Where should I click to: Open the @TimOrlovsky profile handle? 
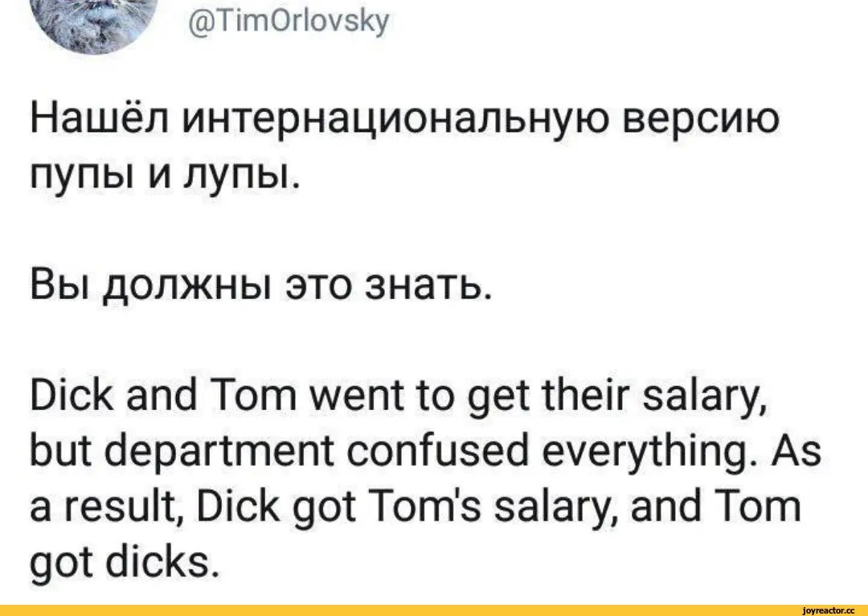point(287,23)
